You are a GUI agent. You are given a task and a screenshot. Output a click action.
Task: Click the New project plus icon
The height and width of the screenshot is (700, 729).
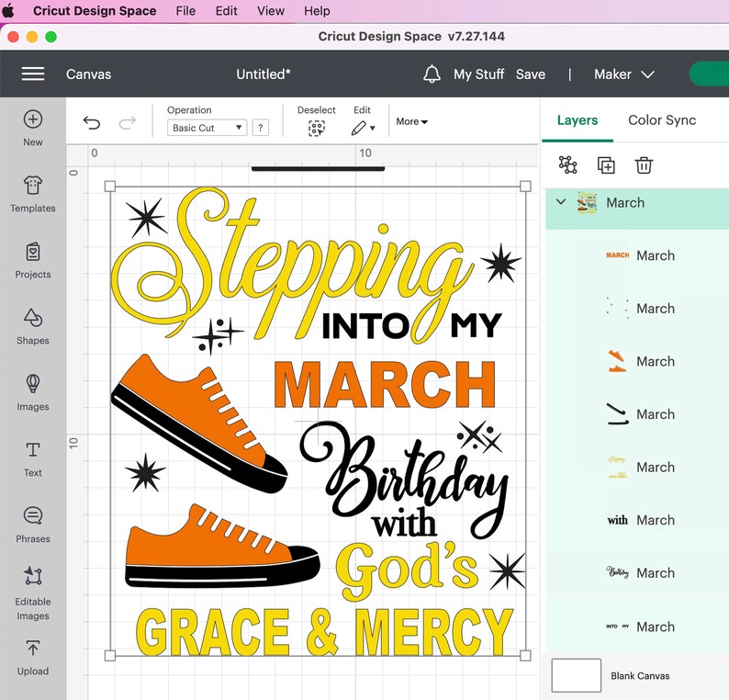[x=33, y=119]
